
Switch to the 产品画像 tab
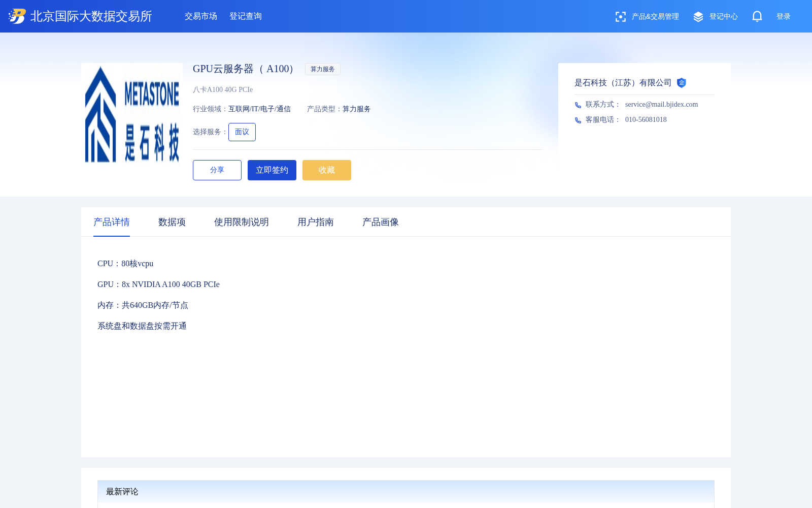click(x=381, y=222)
